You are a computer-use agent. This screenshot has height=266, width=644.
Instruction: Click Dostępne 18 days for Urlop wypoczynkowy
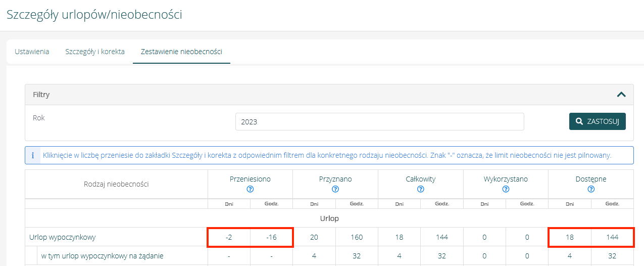570,237
